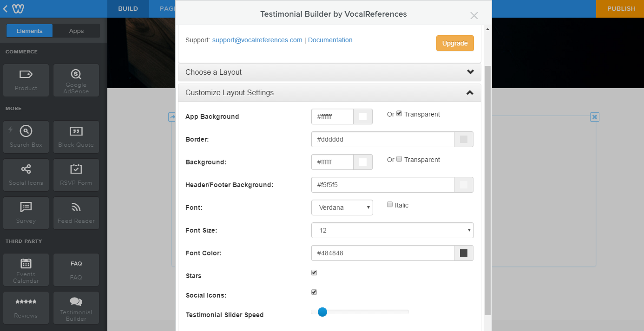Uncheck App Background Transparent option

point(399,114)
